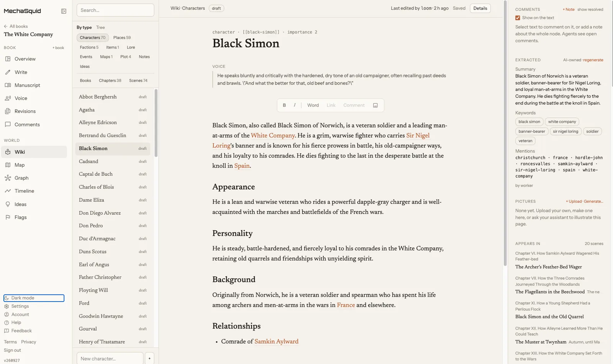The image size is (613, 364).
Task: Toggle bold in the formatting toolbar
Action: (284, 105)
